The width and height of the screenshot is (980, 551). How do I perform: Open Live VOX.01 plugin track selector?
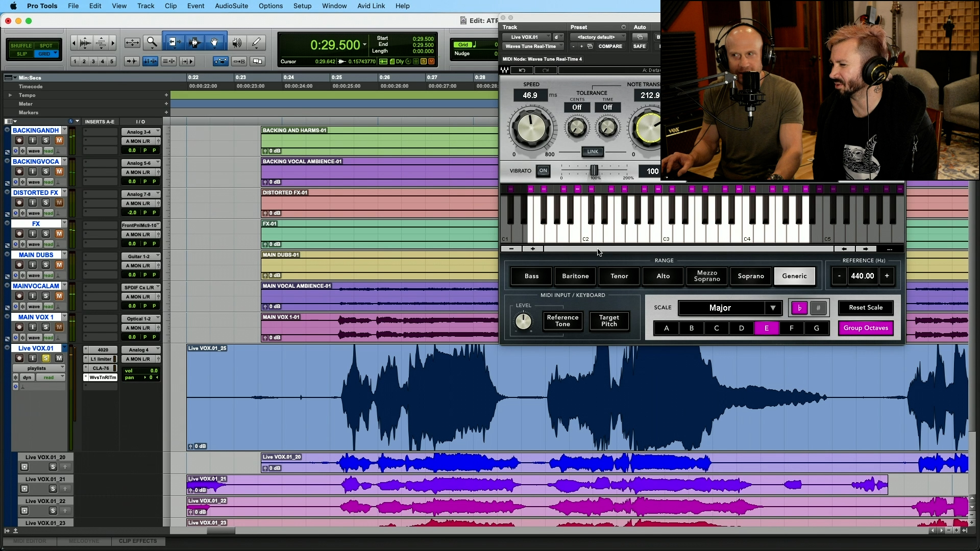527,37
